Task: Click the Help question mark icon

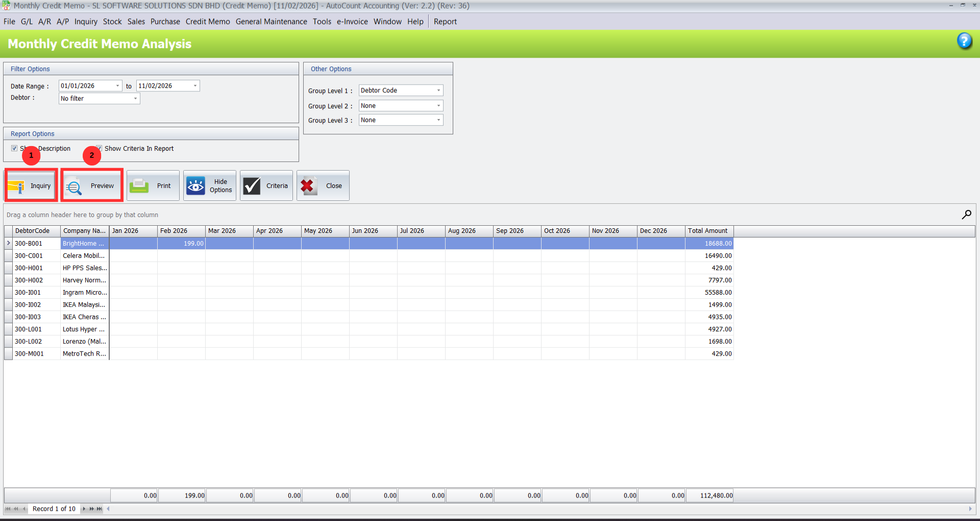Action: click(x=965, y=41)
